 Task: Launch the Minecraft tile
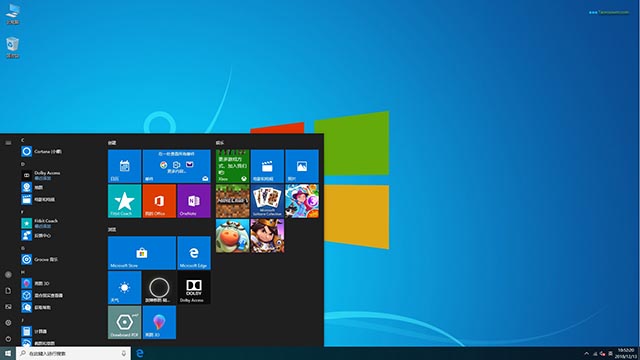(x=233, y=201)
